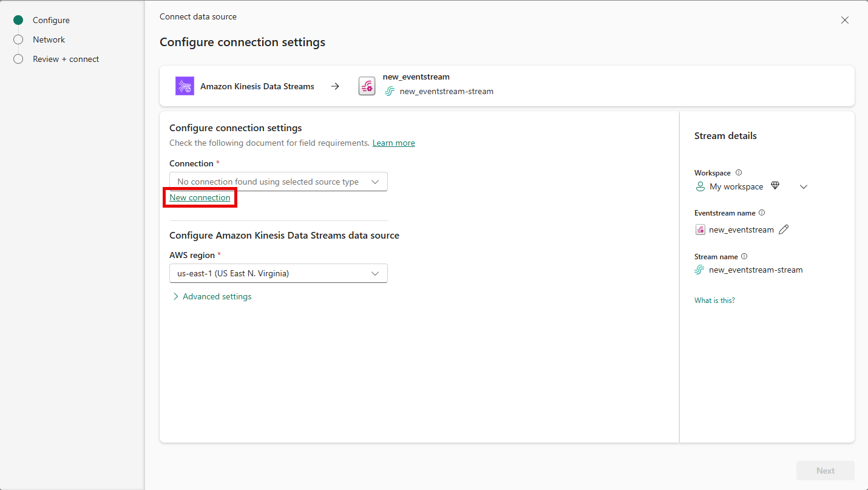Screen dimensions: 868x490
Task: Click the Review + connect step circle
Action: (x=18, y=59)
